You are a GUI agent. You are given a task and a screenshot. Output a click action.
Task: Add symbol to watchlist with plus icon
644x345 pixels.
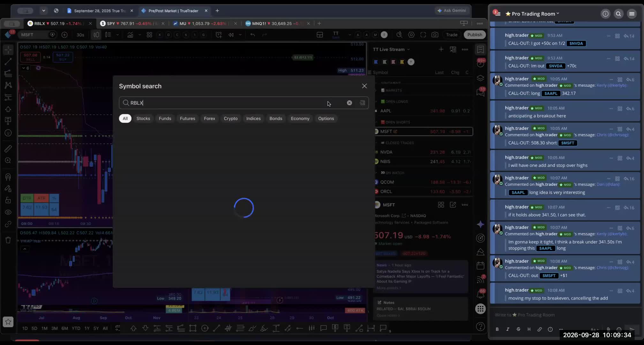[x=441, y=49]
